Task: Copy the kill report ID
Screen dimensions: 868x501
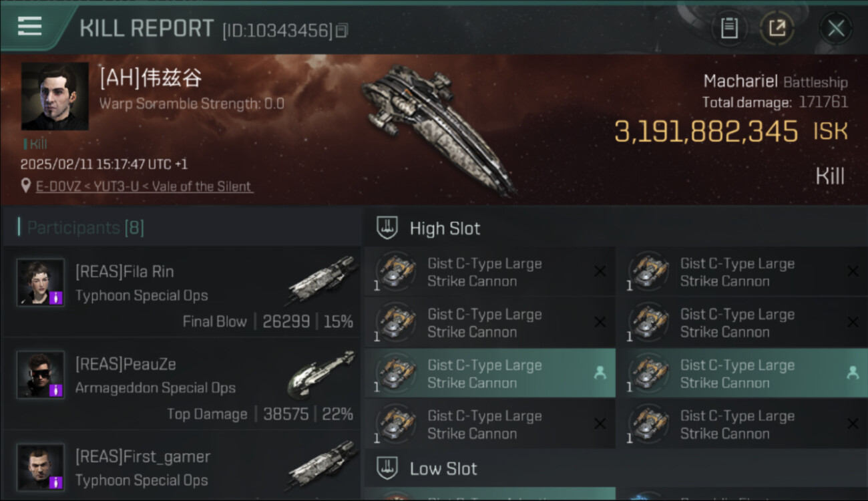Action: tap(342, 31)
